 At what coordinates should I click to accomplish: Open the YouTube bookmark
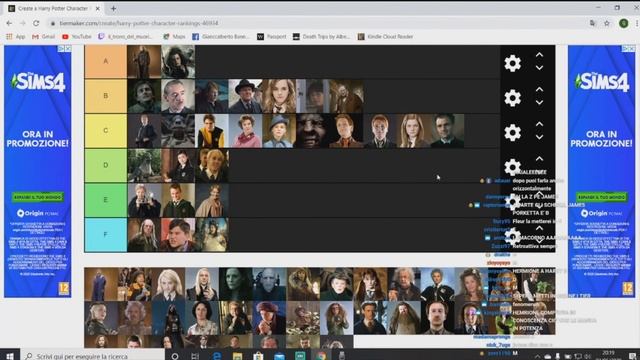click(76, 37)
